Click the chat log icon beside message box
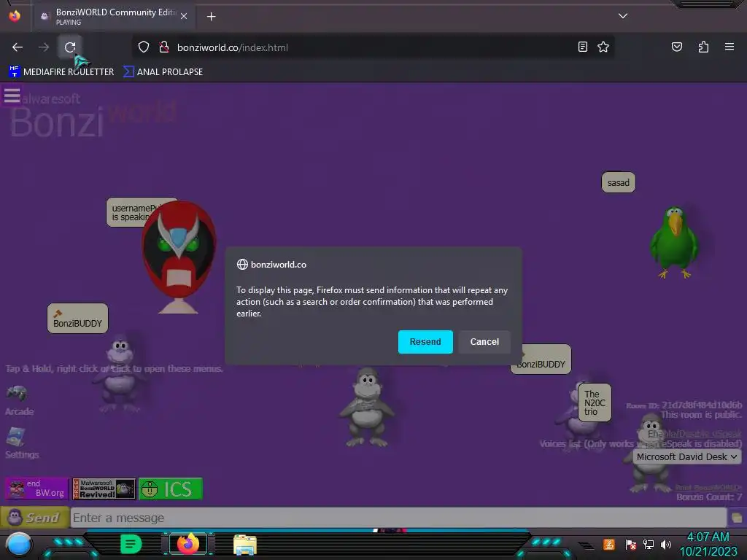Image resolution: width=747 pixels, height=560 pixels. pos(737,518)
